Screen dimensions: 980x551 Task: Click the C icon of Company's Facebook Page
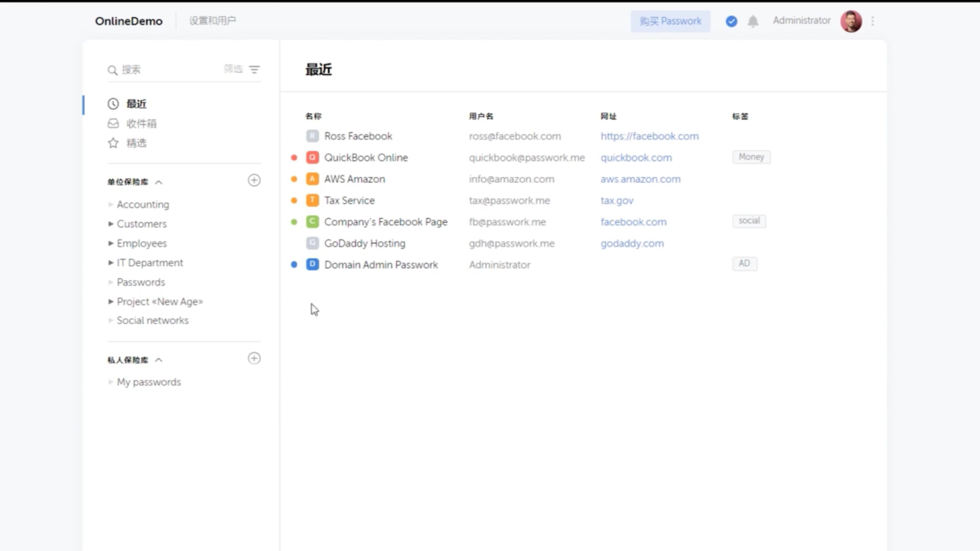(313, 221)
